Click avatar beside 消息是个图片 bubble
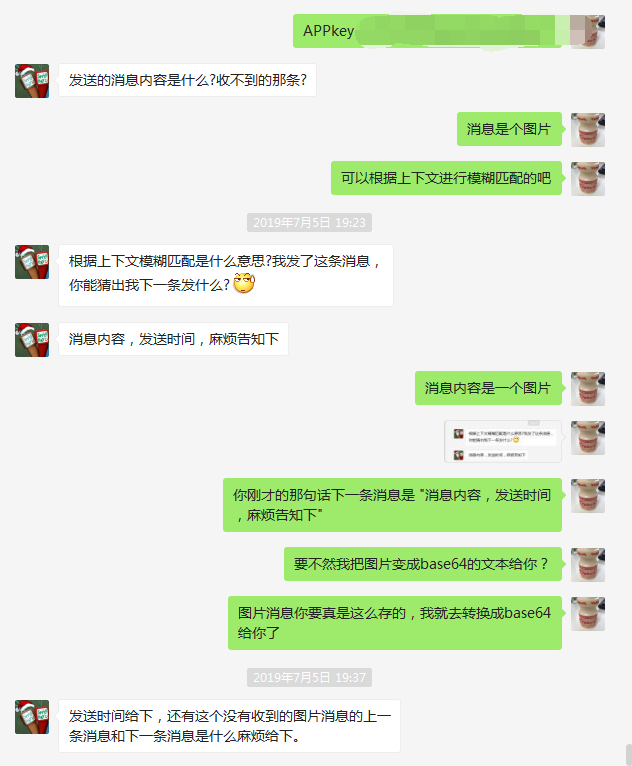The image size is (632, 766). 588,129
